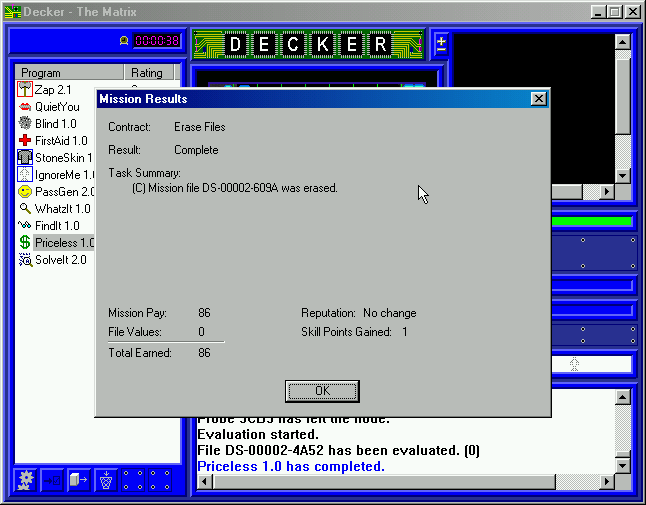Click the DECKER circuit board logo
This screenshot has width=646, height=505.
coord(308,44)
